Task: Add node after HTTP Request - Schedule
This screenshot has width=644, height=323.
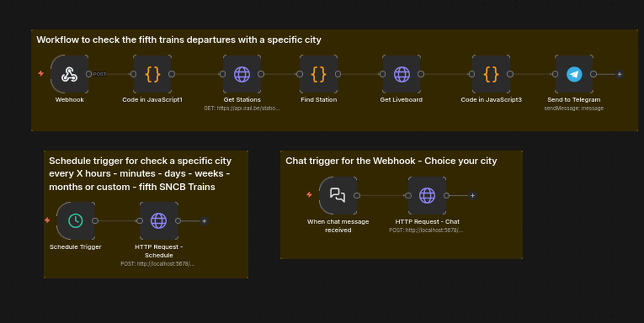Action: point(204,221)
